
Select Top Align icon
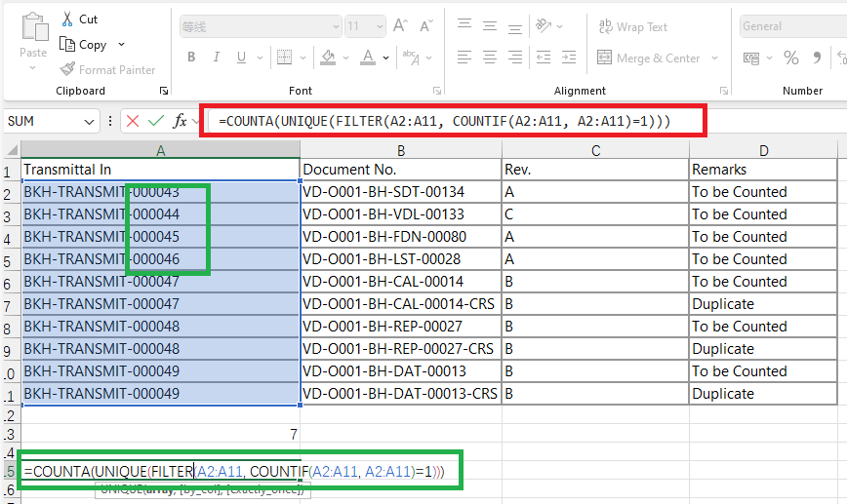(464, 25)
